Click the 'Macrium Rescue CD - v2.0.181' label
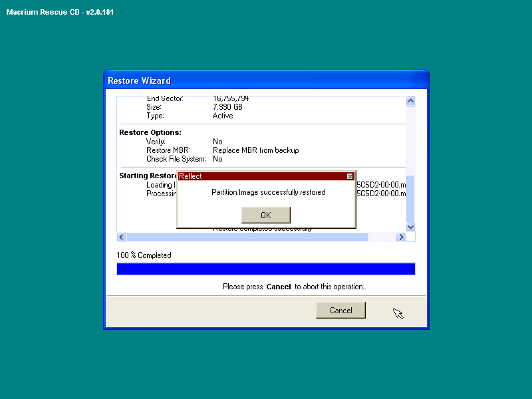This screenshot has height=399, width=532. click(60, 12)
